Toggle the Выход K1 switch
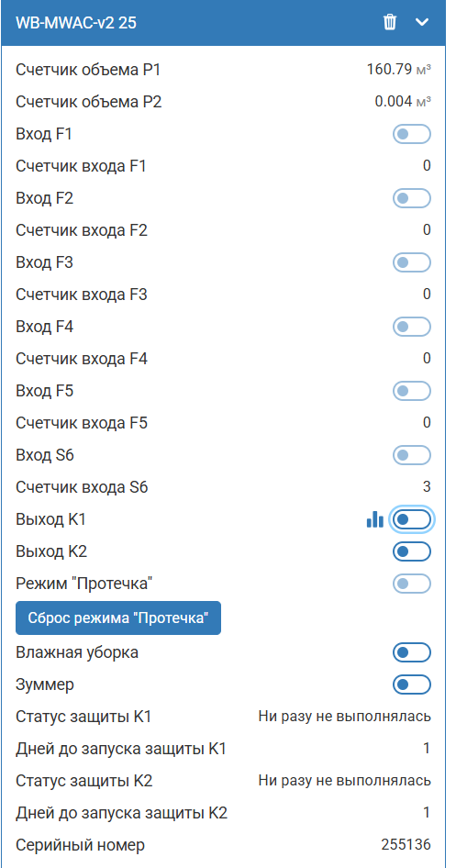This screenshot has height=868, width=456. 412,520
